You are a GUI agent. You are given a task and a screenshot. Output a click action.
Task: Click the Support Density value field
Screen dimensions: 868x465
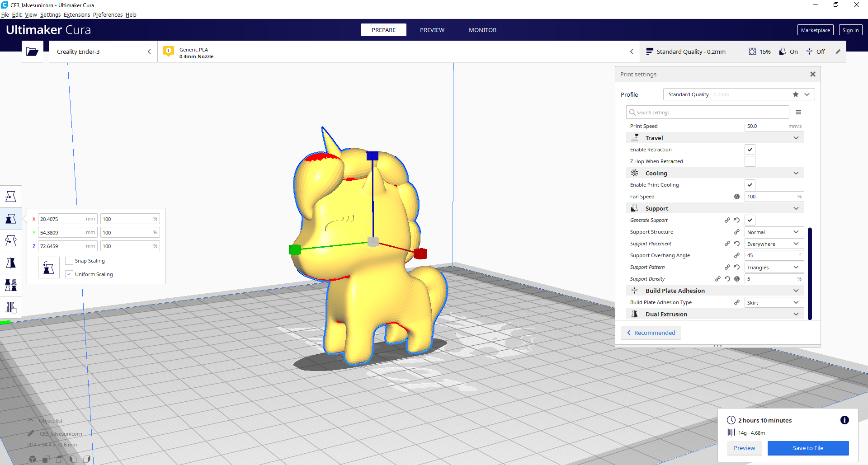[774, 279]
